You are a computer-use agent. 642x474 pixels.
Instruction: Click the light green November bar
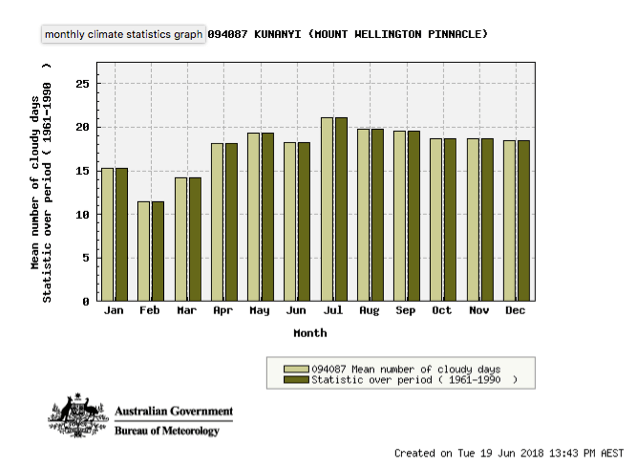pos(473,220)
